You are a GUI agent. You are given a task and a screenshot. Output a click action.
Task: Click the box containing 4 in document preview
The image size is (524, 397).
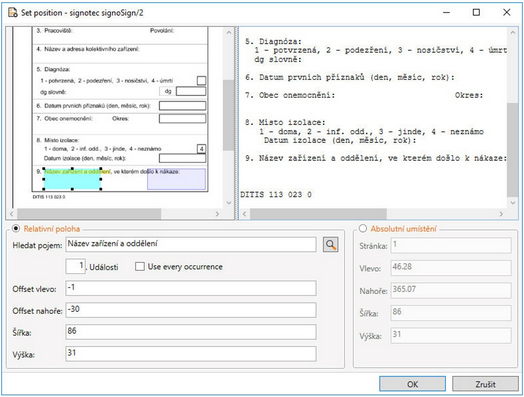coord(201,149)
